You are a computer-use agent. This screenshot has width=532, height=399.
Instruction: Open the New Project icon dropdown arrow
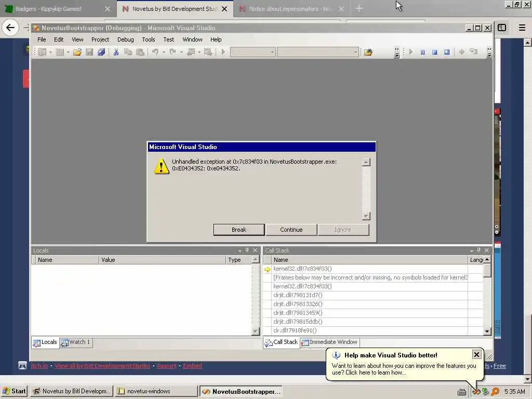(50, 52)
